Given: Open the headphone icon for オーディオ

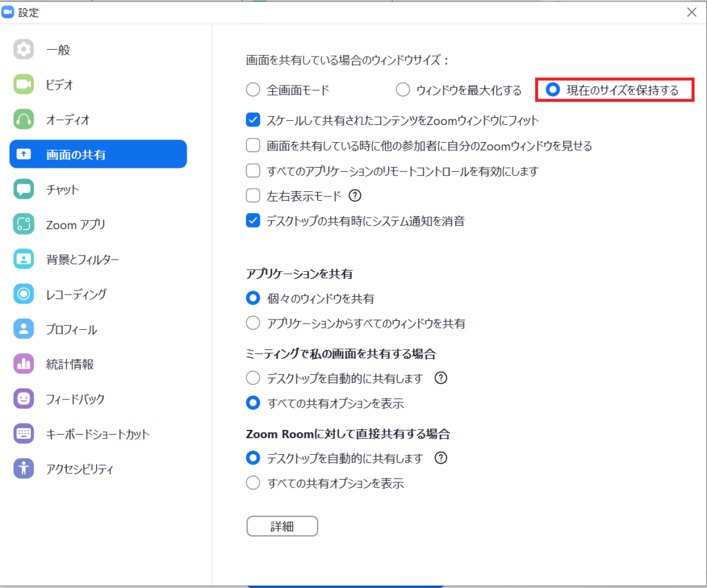Looking at the screenshot, I should [x=24, y=119].
